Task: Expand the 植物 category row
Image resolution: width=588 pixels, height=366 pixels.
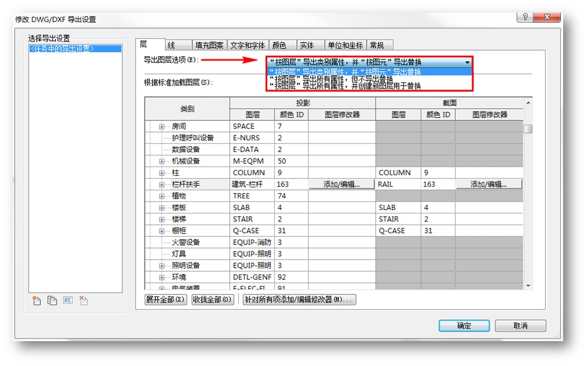Action: 161,197
